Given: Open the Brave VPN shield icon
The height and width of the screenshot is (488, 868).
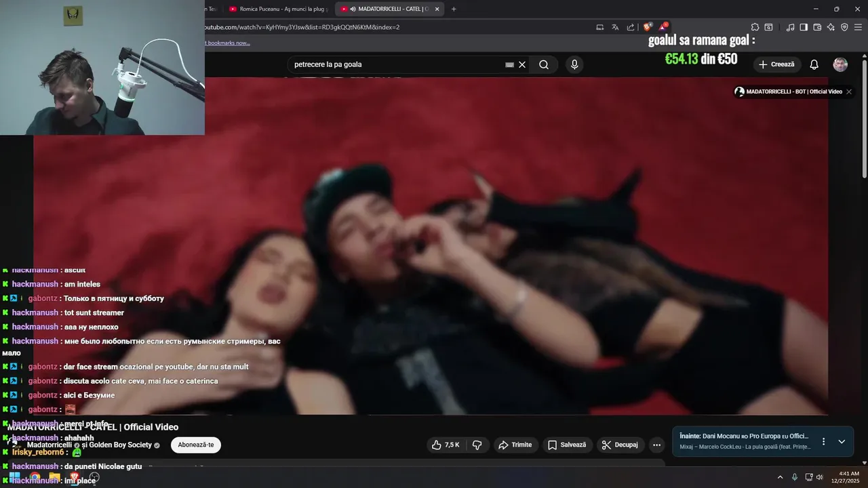Looking at the screenshot, I should (x=844, y=27).
